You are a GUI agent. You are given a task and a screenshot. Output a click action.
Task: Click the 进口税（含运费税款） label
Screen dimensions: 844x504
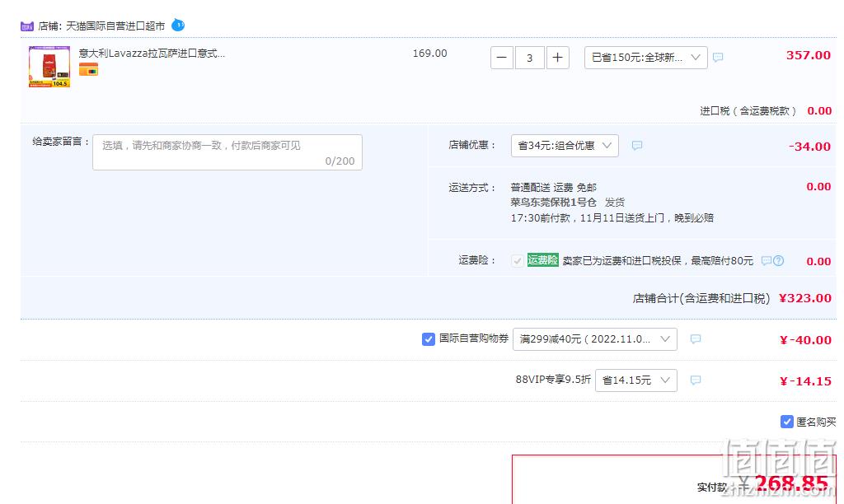coord(748,111)
